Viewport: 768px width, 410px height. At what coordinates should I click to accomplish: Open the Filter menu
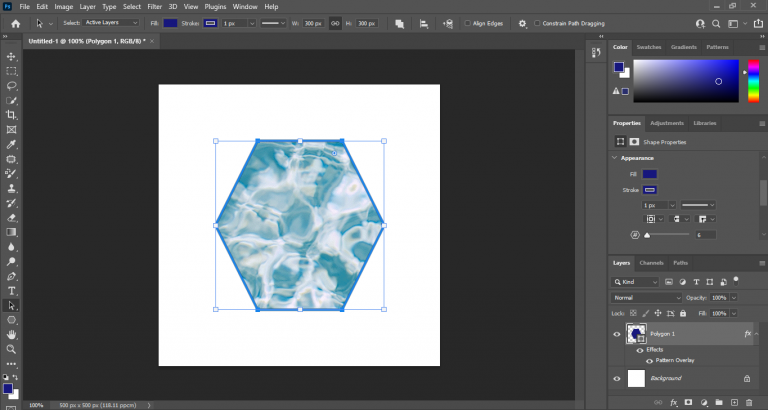pos(155,6)
